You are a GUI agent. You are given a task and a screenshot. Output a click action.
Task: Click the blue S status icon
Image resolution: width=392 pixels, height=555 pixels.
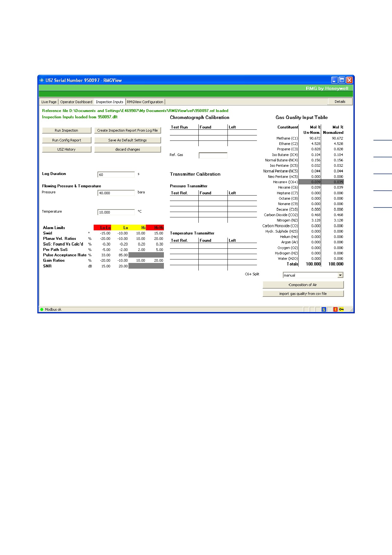pos(324,309)
